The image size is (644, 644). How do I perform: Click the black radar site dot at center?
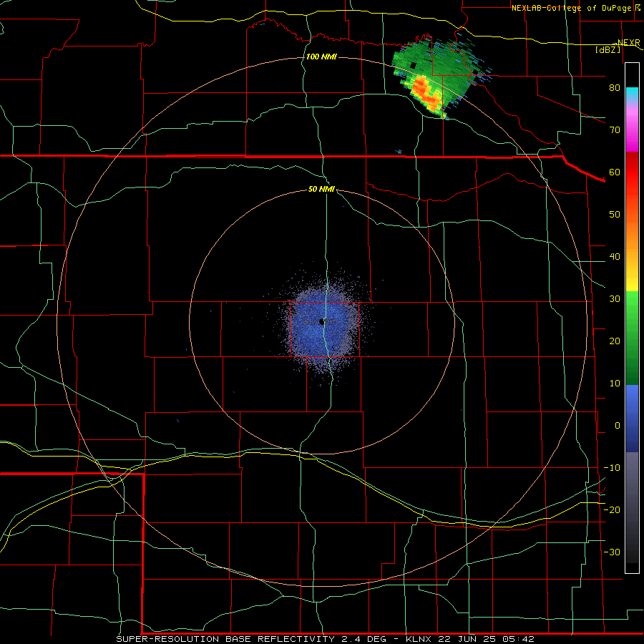click(x=321, y=323)
